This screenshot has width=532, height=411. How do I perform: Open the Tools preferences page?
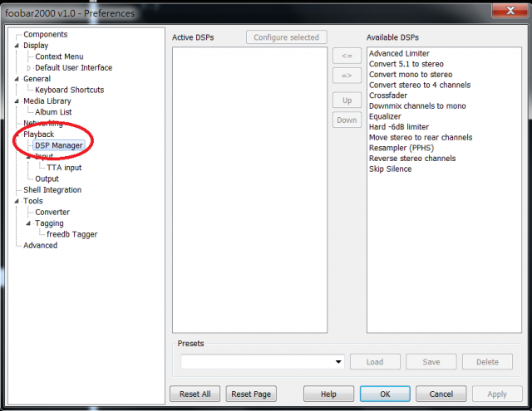[x=33, y=201]
